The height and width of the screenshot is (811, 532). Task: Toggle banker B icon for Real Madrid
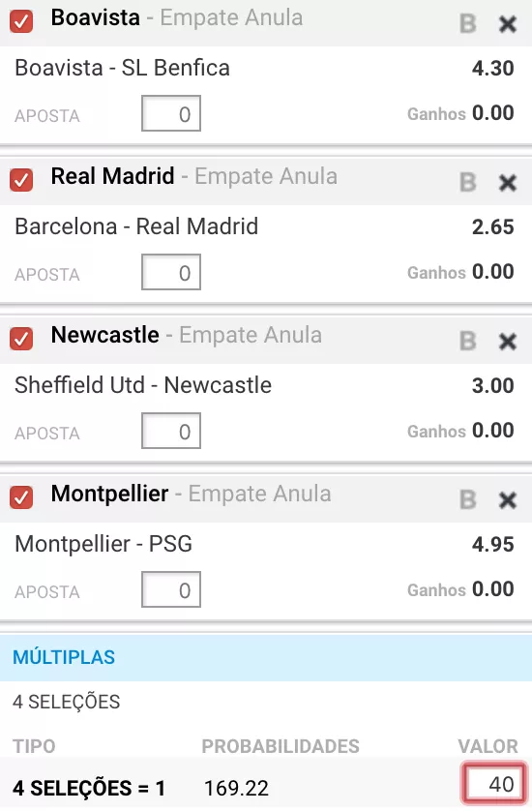point(468,183)
